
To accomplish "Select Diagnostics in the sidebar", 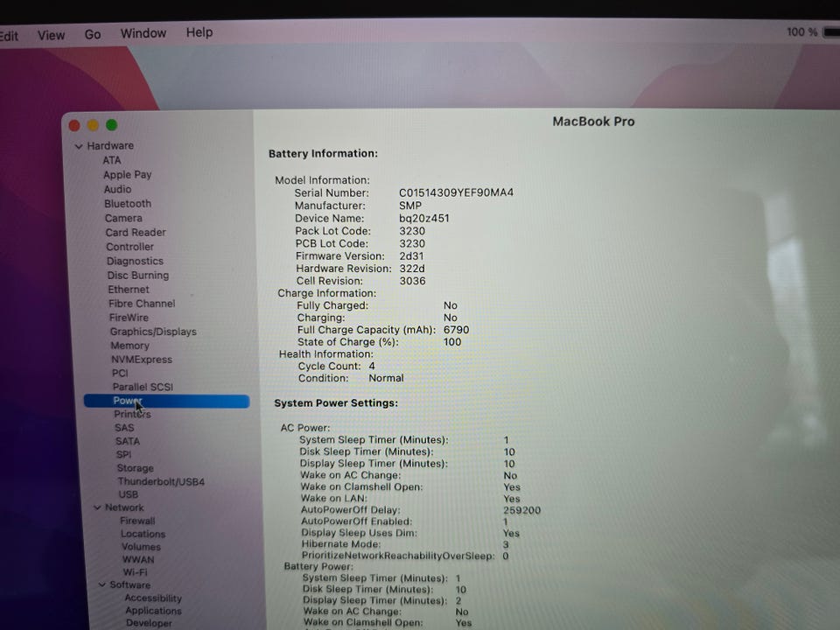I will click(135, 262).
